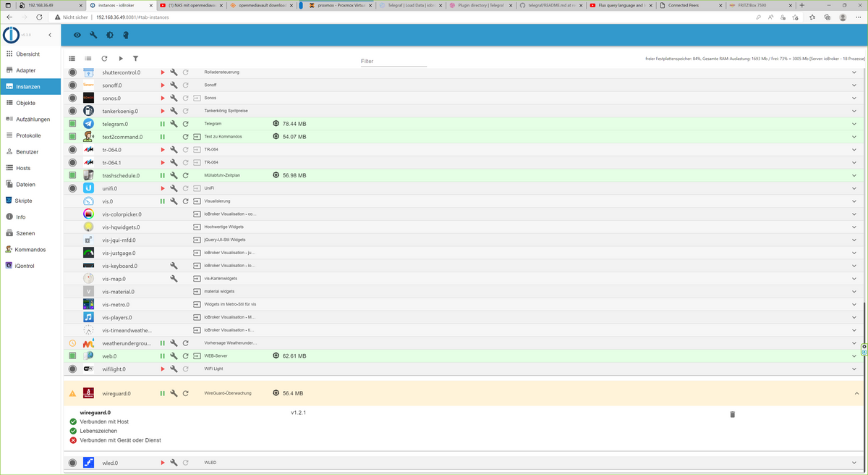Open wrench settings for unifi.0
The image size is (868, 475).
coord(174,188)
